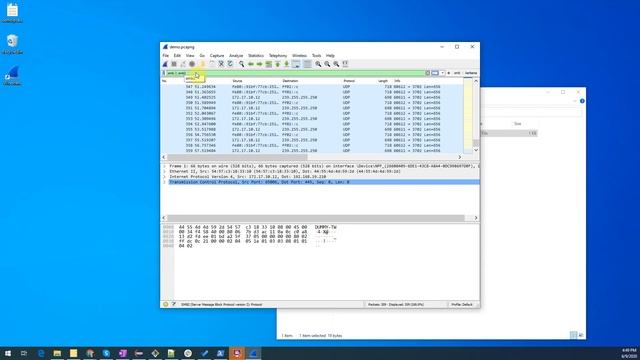The image size is (640, 360).
Task: Launch Edge from the taskbar
Action: (x=41, y=353)
